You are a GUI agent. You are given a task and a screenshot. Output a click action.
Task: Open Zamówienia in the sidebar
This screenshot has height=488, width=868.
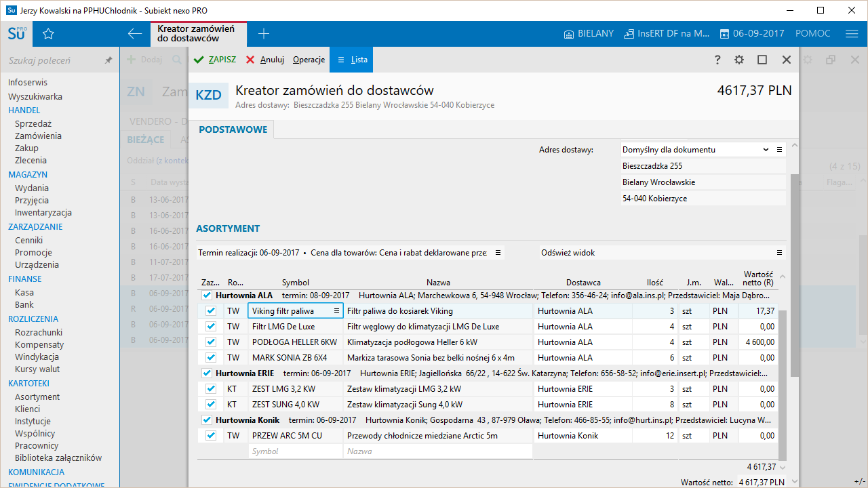(x=38, y=136)
